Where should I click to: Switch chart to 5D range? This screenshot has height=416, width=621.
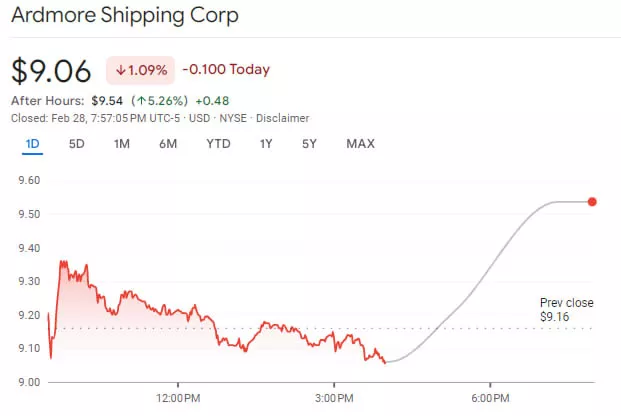(x=77, y=144)
